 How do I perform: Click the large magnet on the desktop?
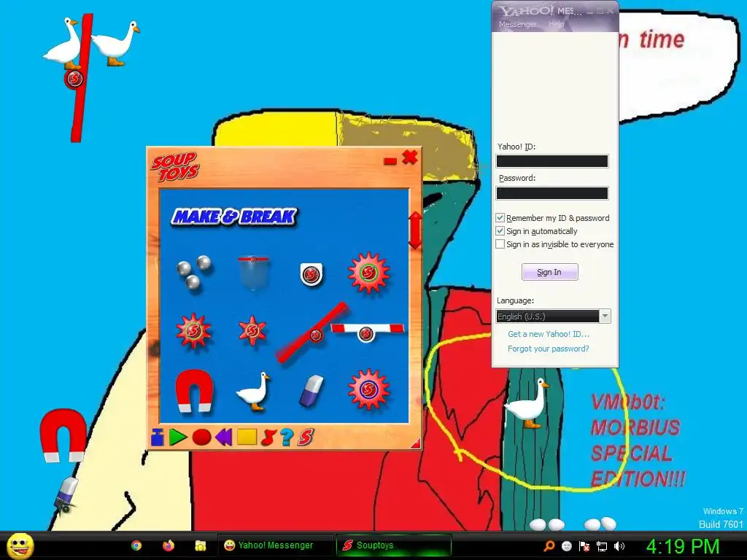63,435
